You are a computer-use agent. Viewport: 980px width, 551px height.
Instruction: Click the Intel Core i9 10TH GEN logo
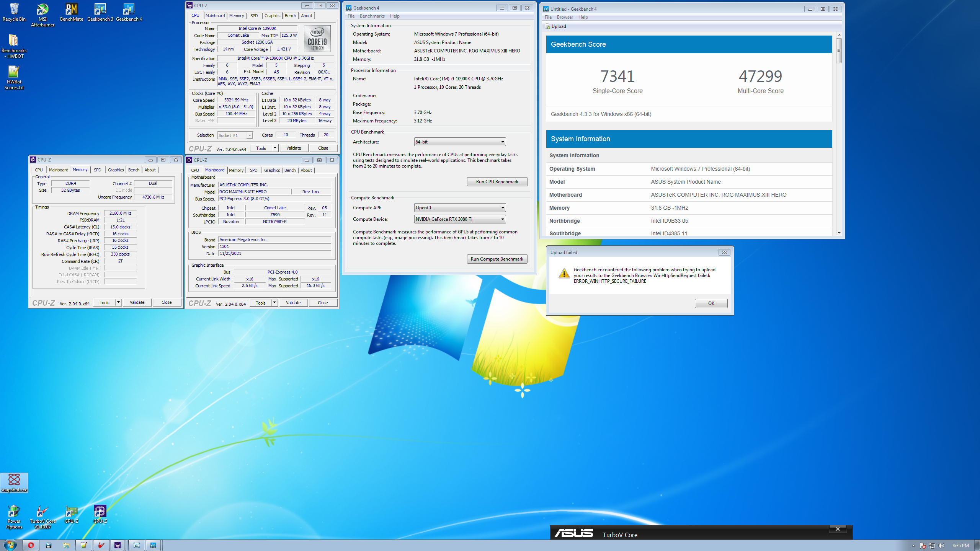[317, 39]
